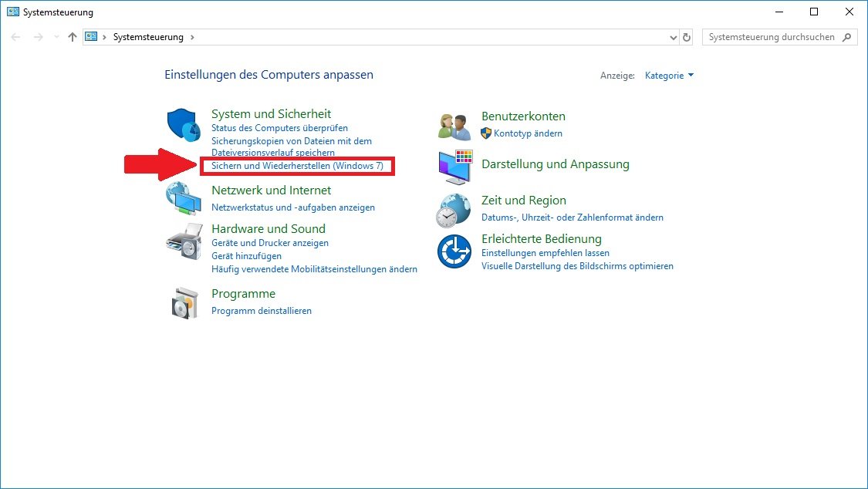This screenshot has height=489, width=868.
Task: Open Häufig verwendete Mobilitätseinstellungen ändern
Action: (x=315, y=269)
